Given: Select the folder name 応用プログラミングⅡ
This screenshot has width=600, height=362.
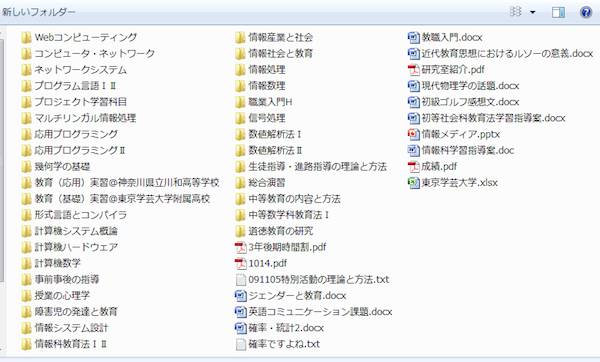Looking at the screenshot, I should coord(80,150).
